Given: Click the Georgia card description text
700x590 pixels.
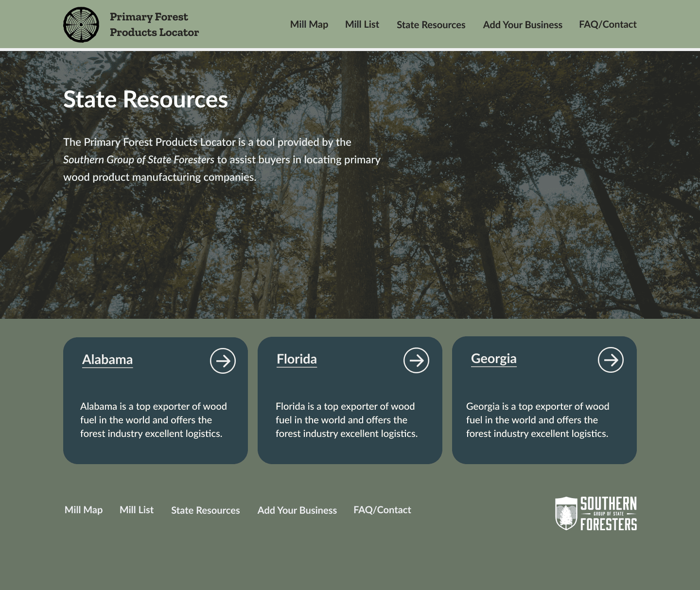Looking at the screenshot, I should [538, 420].
